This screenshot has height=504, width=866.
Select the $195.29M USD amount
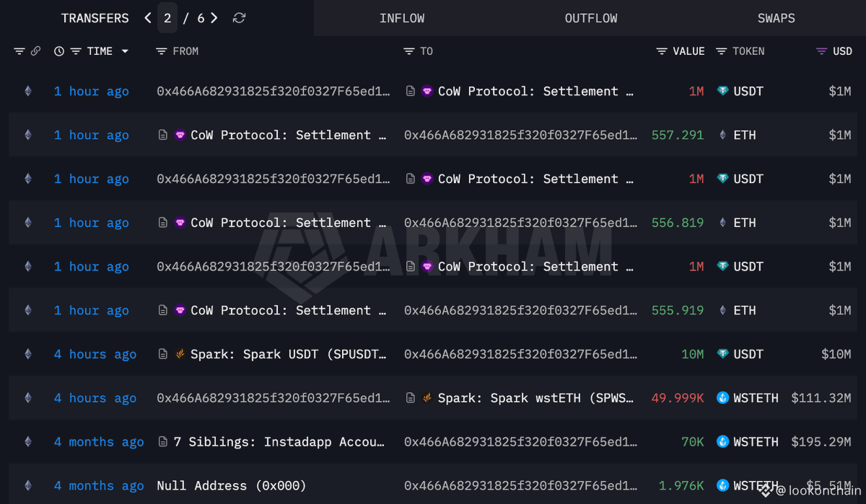pyautogui.click(x=821, y=442)
